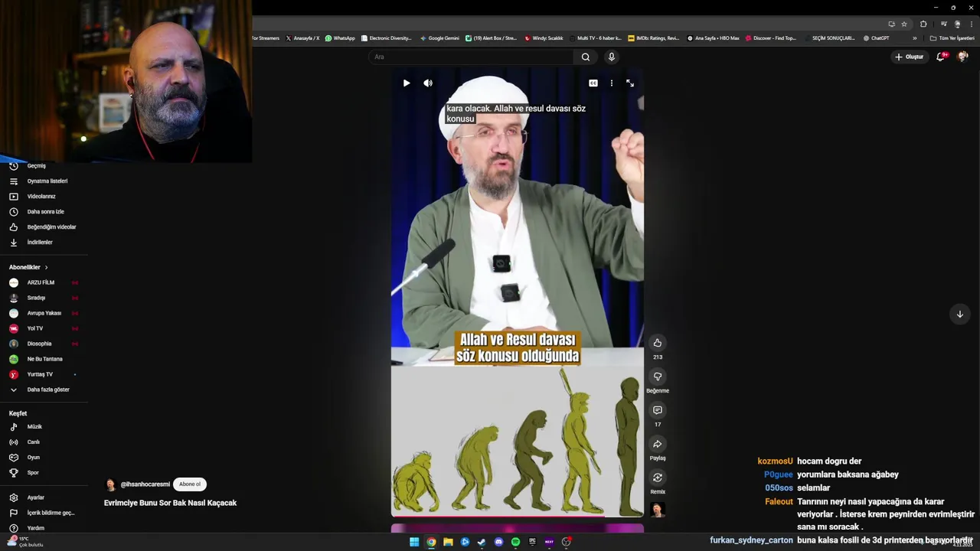Viewport: 980px width, 551px height.
Task: Open Chrome from the taskbar
Action: (x=431, y=542)
